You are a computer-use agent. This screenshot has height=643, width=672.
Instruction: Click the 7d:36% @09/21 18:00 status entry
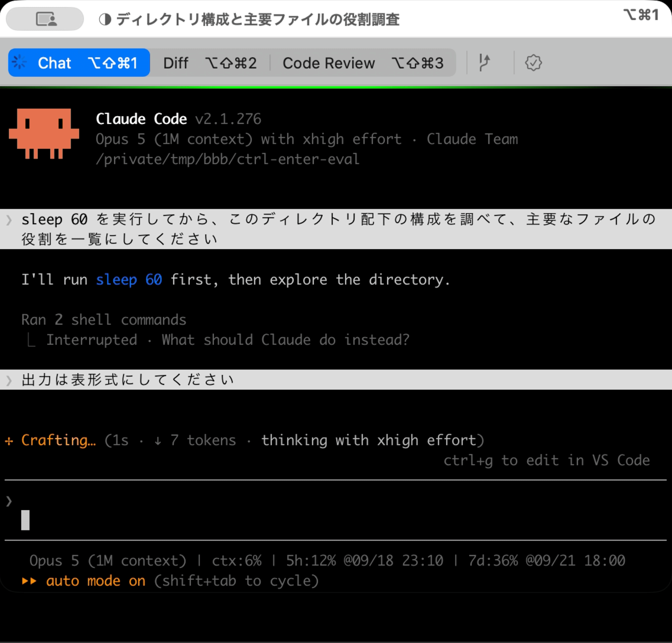[547, 561]
